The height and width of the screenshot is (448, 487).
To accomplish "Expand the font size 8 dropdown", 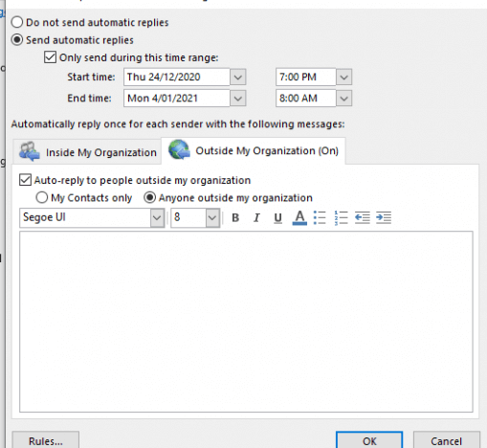I will click(x=212, y=218).
